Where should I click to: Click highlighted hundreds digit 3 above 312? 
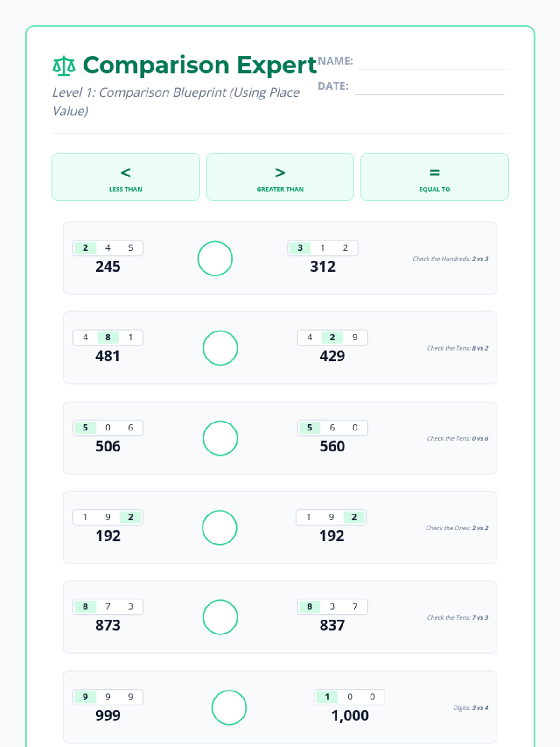click(x=300, y=248)
